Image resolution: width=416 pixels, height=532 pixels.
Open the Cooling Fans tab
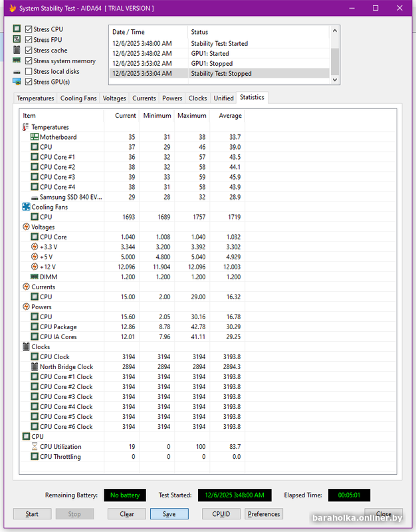coord(78,98)
